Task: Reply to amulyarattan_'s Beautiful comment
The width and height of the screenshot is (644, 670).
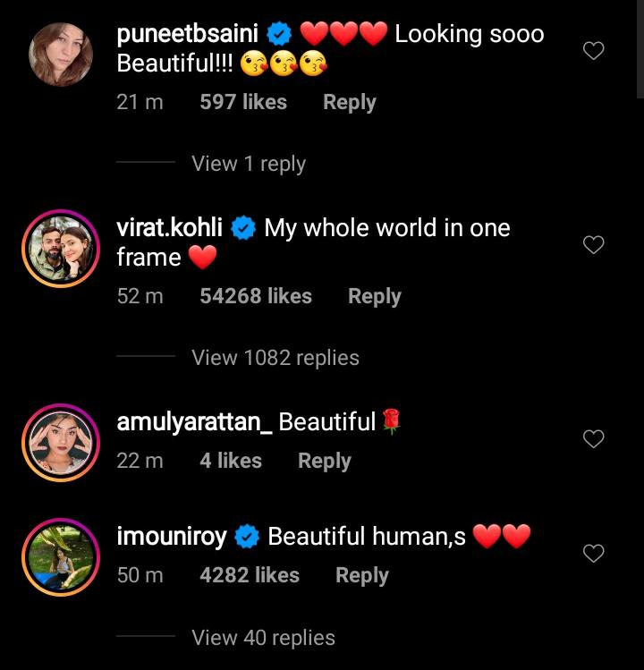Action: point(324,461)
